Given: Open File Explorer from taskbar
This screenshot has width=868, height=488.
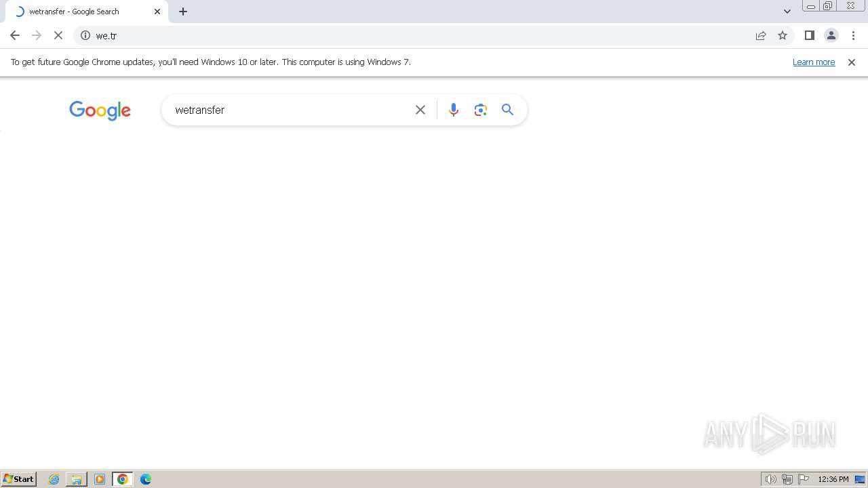Looking at the screenshot, I should 77,479.
